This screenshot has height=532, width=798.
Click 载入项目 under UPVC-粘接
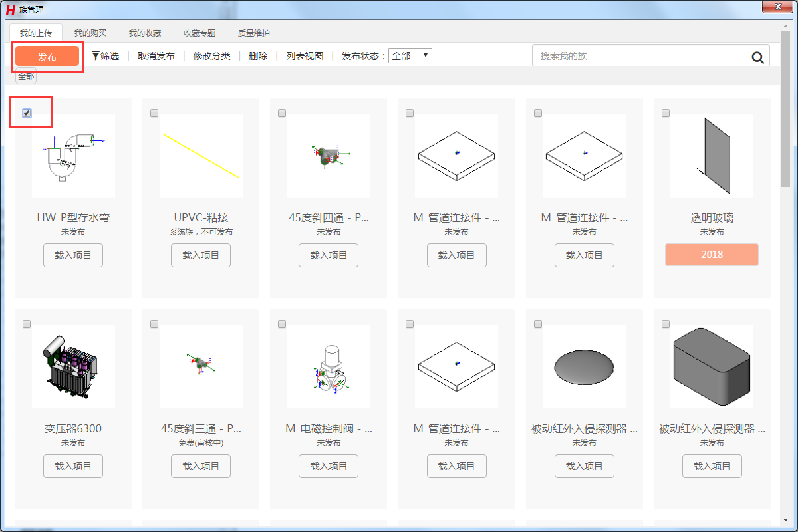(201, 255)
